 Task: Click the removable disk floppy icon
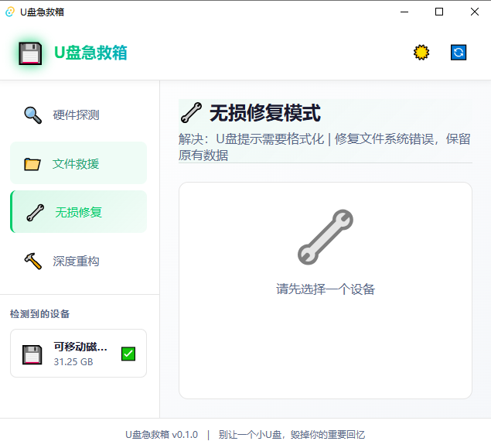[32, 354]
